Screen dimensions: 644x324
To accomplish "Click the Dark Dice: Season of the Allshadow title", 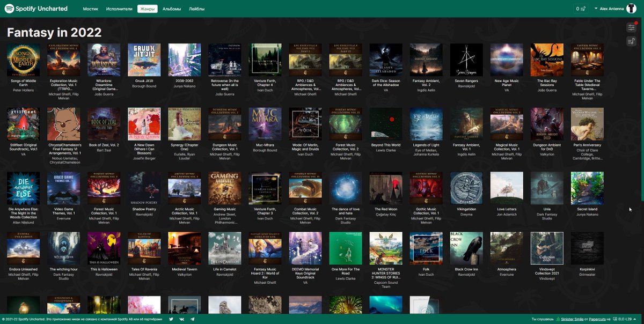I will 386,83.
